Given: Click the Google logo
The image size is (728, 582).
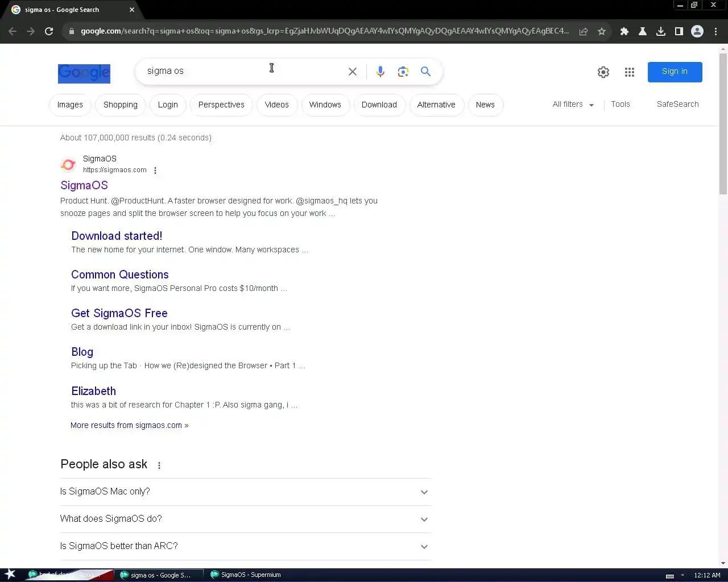Looking at the screenshot, I should point(84,73).
